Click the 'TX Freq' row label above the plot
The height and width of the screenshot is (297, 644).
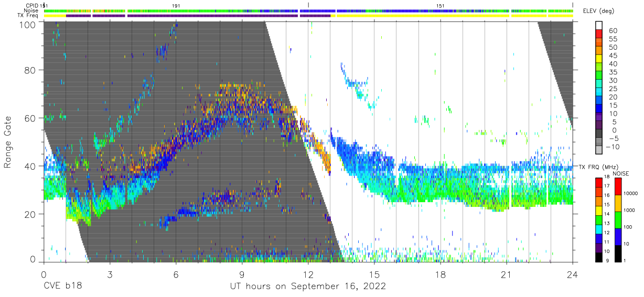coord(29,16)
